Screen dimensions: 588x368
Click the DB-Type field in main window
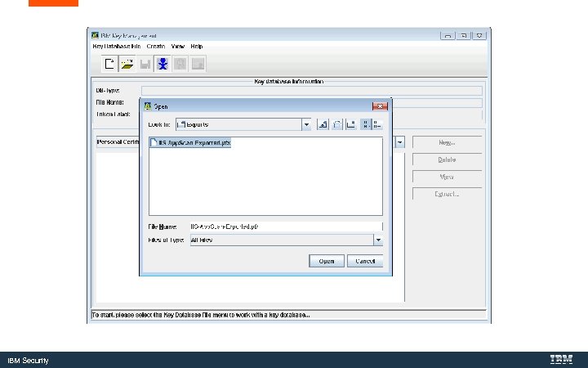(312, 91)
